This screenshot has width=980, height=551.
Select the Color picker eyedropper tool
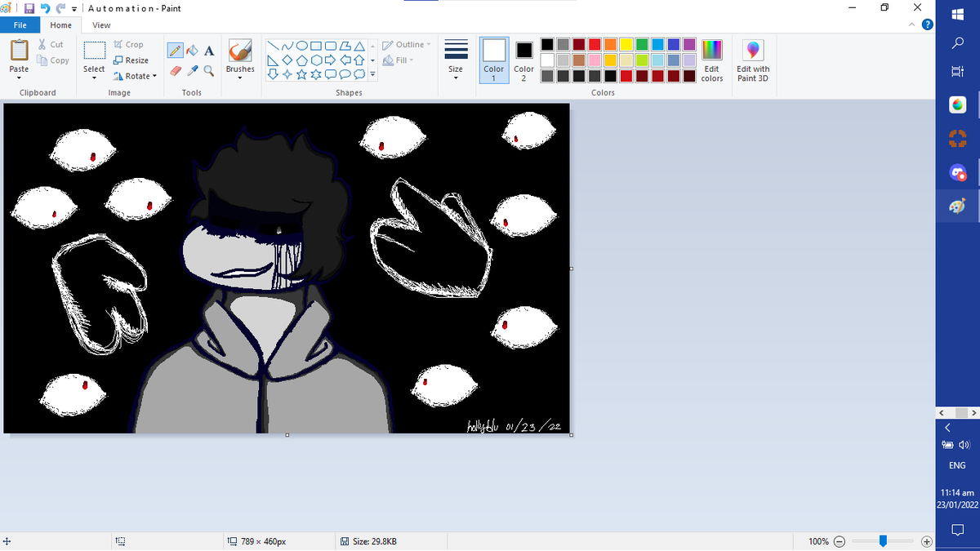tap(193, 70)
